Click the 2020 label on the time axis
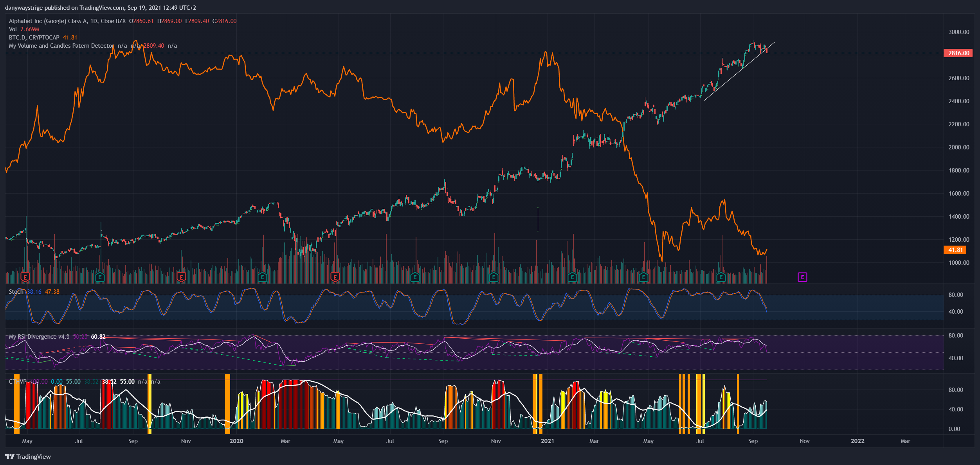Screen dimensions: 980x465 click(236, 441)
